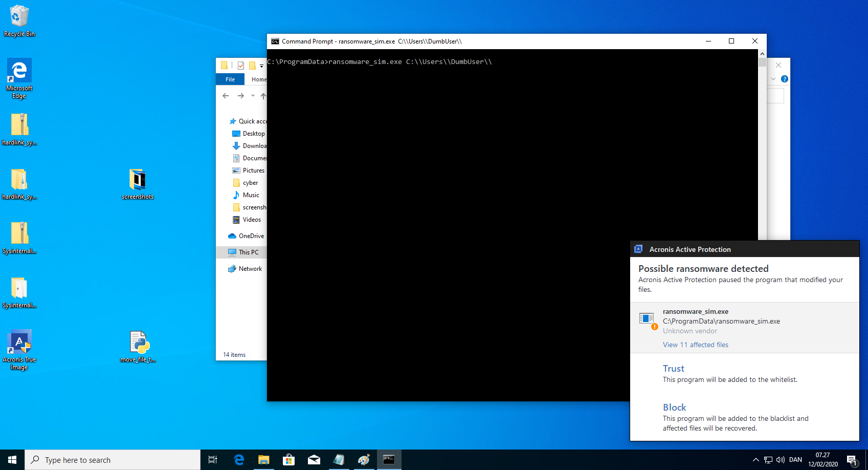Open the Mail app in taskbar
Screen dimensions: 868x470
click(x=314, y=460)
